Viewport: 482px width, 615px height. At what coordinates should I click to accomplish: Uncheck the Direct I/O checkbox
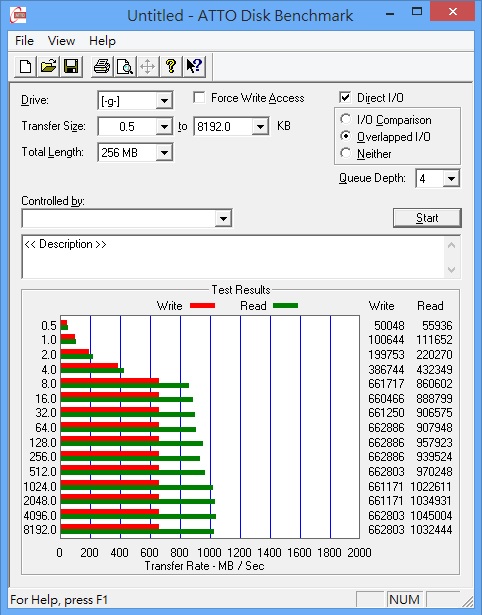tap(345, 97)
